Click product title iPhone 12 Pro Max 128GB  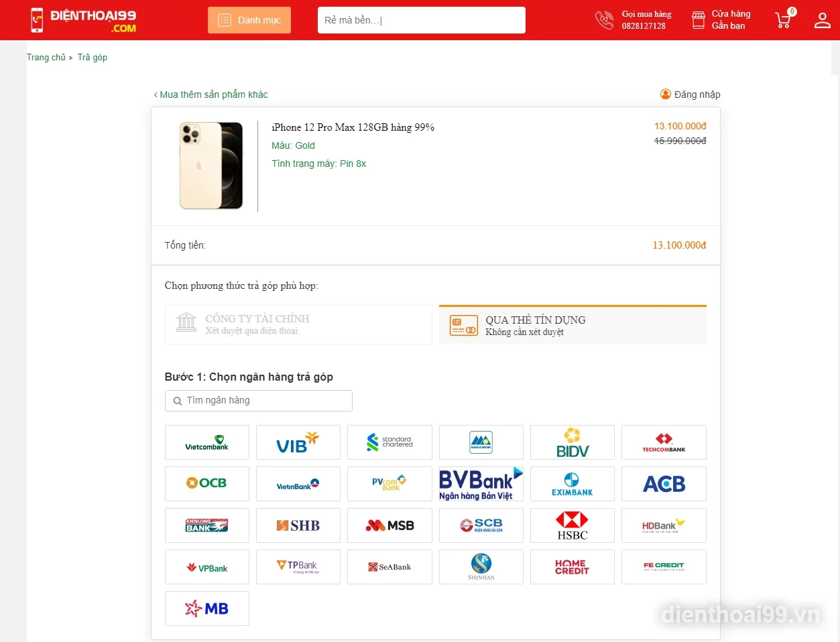tap(353, 127)
